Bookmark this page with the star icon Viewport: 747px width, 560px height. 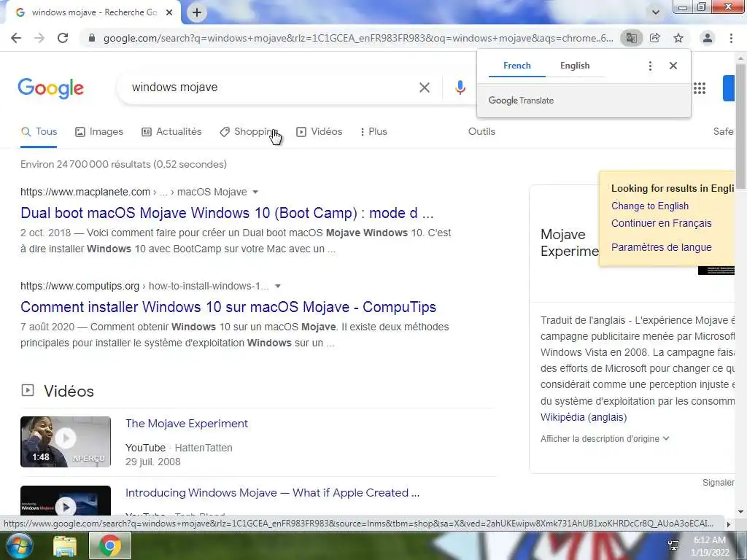coord(678,38)
